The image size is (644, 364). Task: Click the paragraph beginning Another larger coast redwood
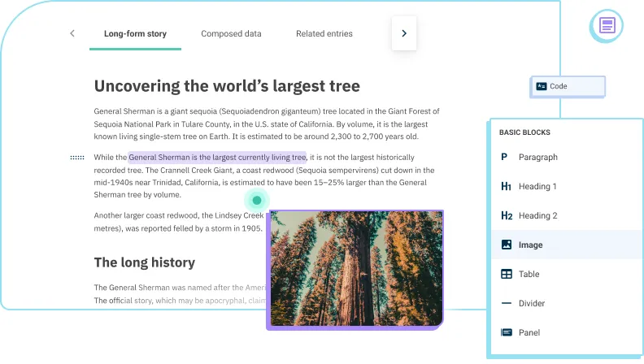pyautogui.click(x=179, y=222)
